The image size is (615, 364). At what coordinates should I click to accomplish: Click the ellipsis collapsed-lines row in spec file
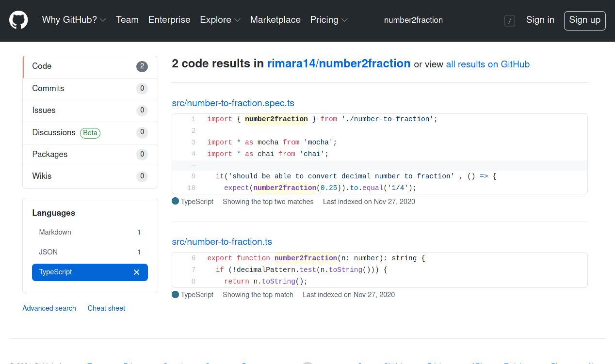coord(380,165)
